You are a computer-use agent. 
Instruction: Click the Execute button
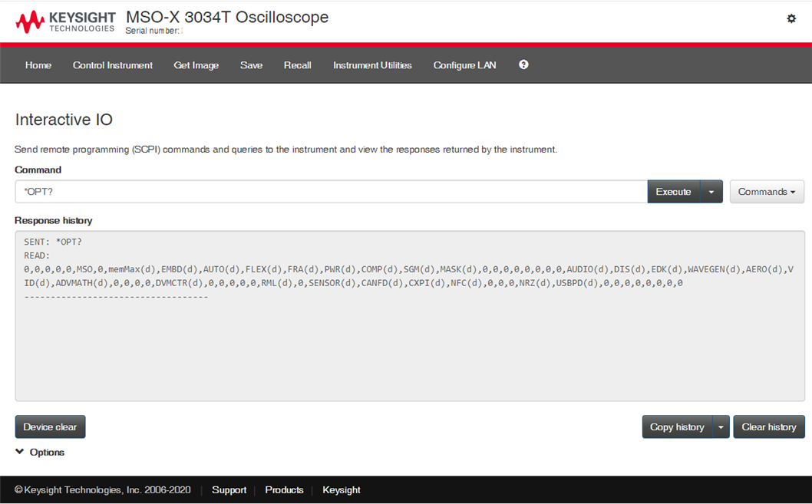click(x=673, y=192)
